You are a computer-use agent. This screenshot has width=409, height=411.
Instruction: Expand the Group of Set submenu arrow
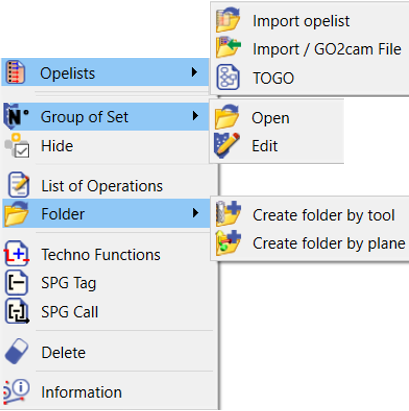coord(195,116)
